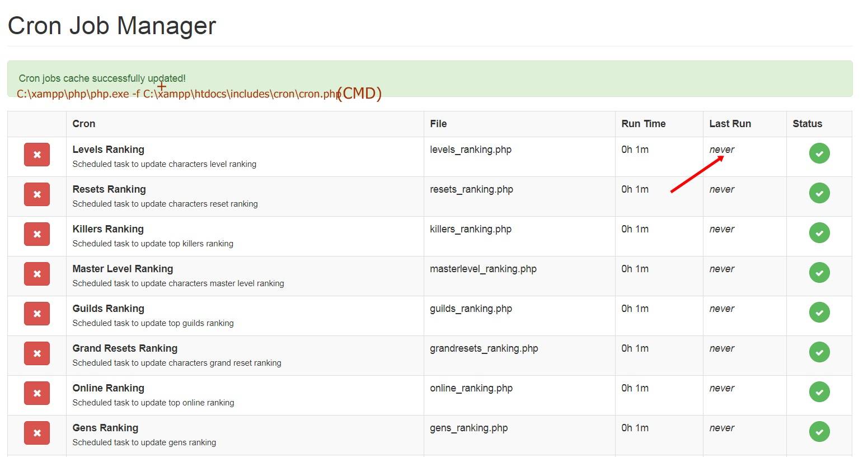Viewport: 868px width, 457px height.
Task: Click the Guilds Ranking cron title
Action: (x=109, y=309)
